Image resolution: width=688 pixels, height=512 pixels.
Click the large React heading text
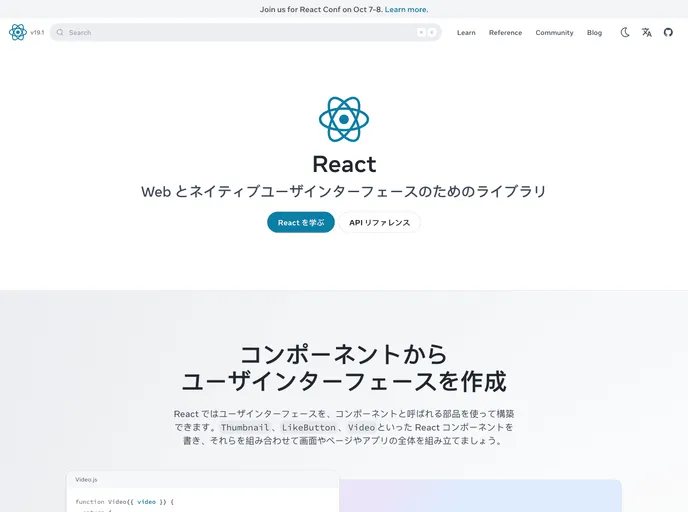pyautogui.click(x=344, y=165)
